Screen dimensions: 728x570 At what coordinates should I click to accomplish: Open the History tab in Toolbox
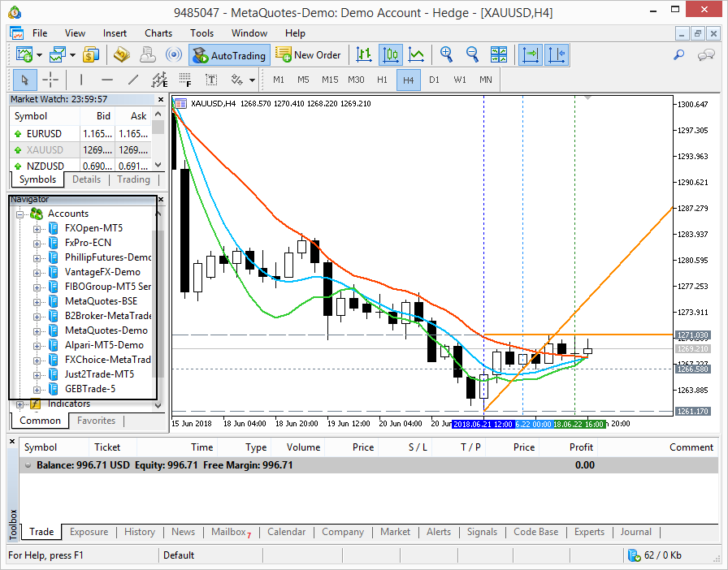[140, 532]
